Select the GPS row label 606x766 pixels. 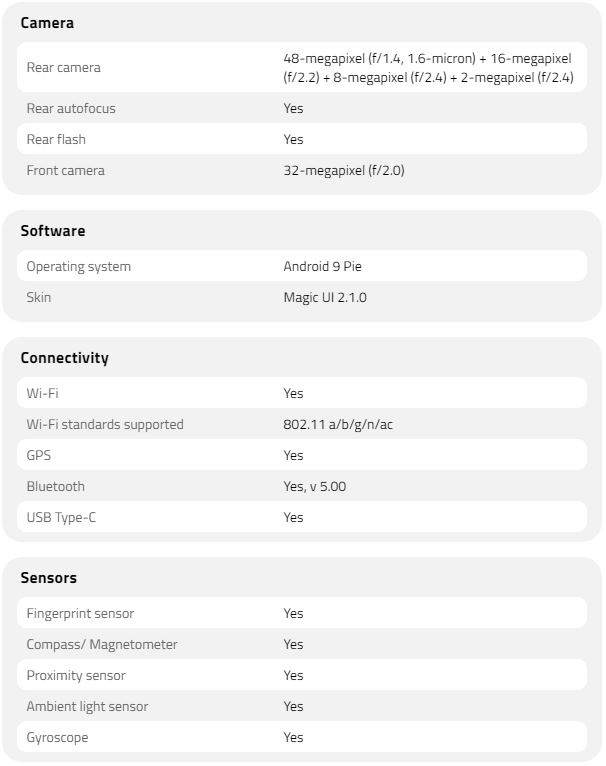tap(38, 455)
